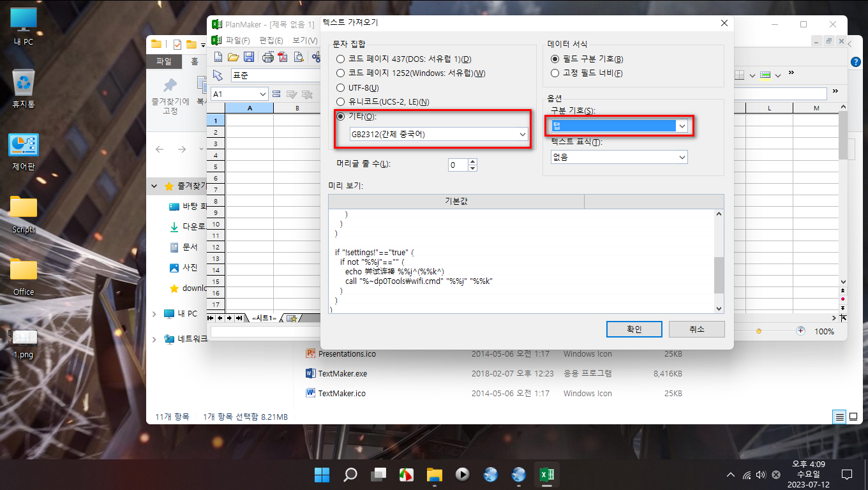Collapse the 즐겨찾기 tree node in Explorer
Image resolution: width=868 pixels, height=490 pixels.
click(154, 186)
